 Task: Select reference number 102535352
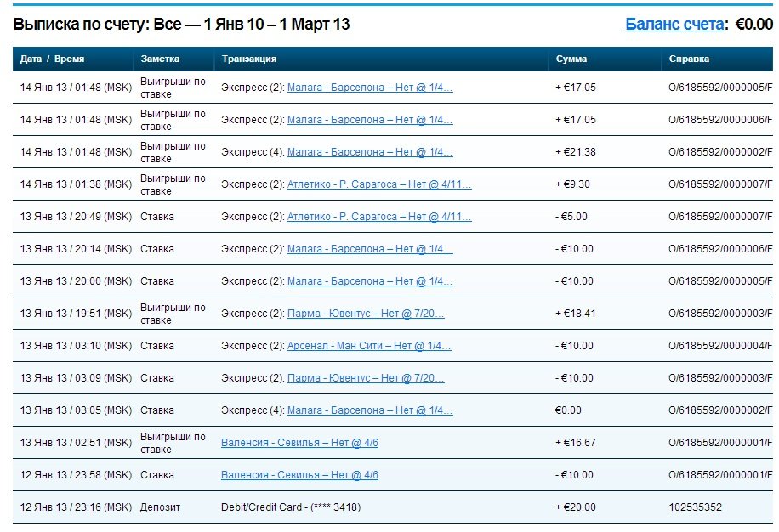pyautogui.click(x=695, y=507)
